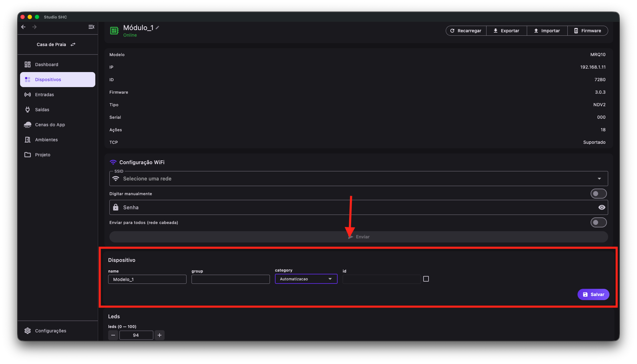Open Saídas section
Image resolution: width=637 pixels, height=364 pixels.
pos(58,110)
